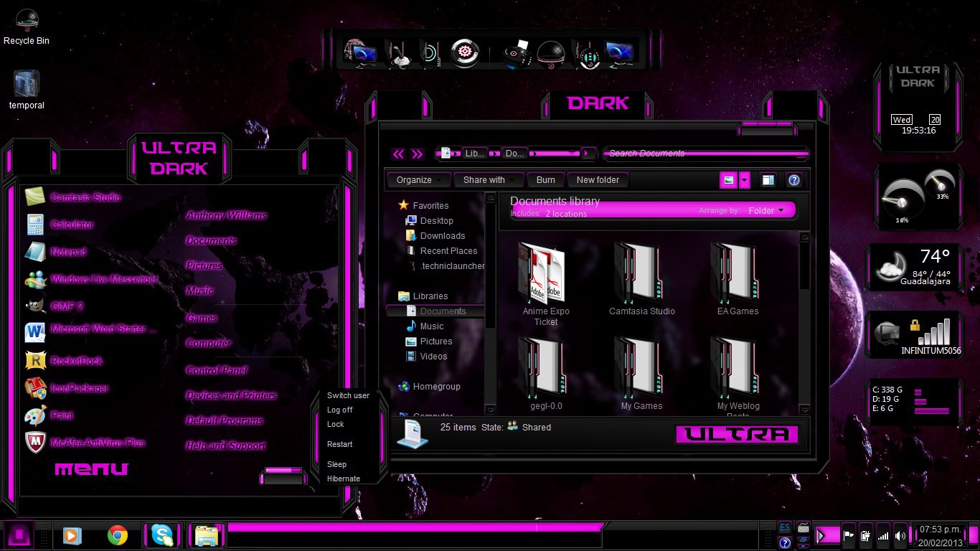Choose Log off from power menu
The width and height of the screenshot is (980, 551).
tap(339, 410)
